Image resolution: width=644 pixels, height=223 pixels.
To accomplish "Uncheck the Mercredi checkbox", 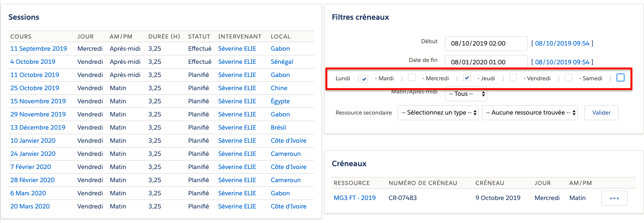I will click(467, 78).
